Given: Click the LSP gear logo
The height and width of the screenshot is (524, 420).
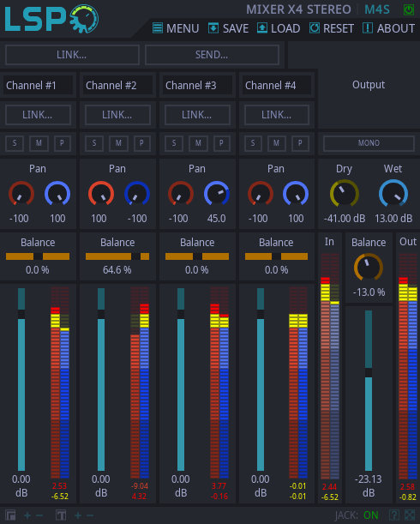Looking at the screenshot, I should tap(51, 19).
